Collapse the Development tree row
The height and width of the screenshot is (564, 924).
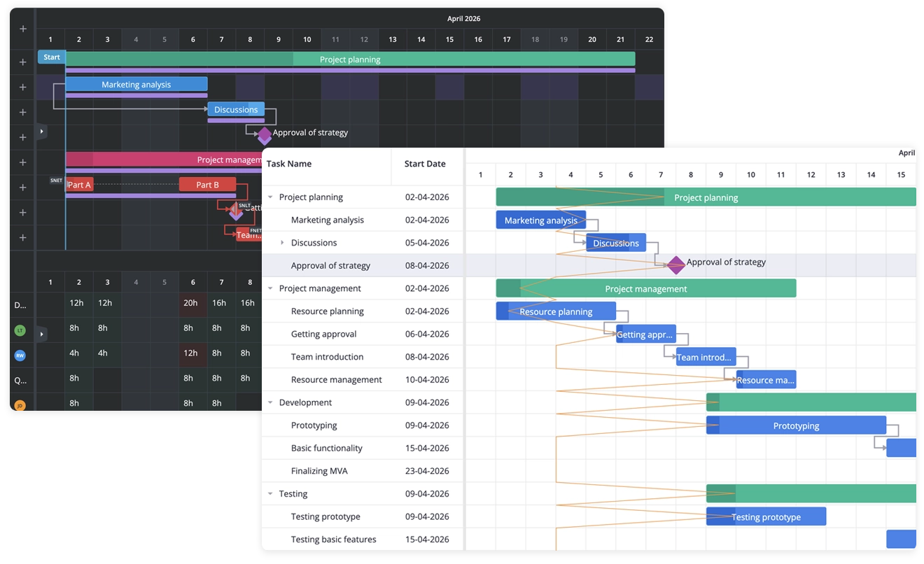[x=270, y=402]
